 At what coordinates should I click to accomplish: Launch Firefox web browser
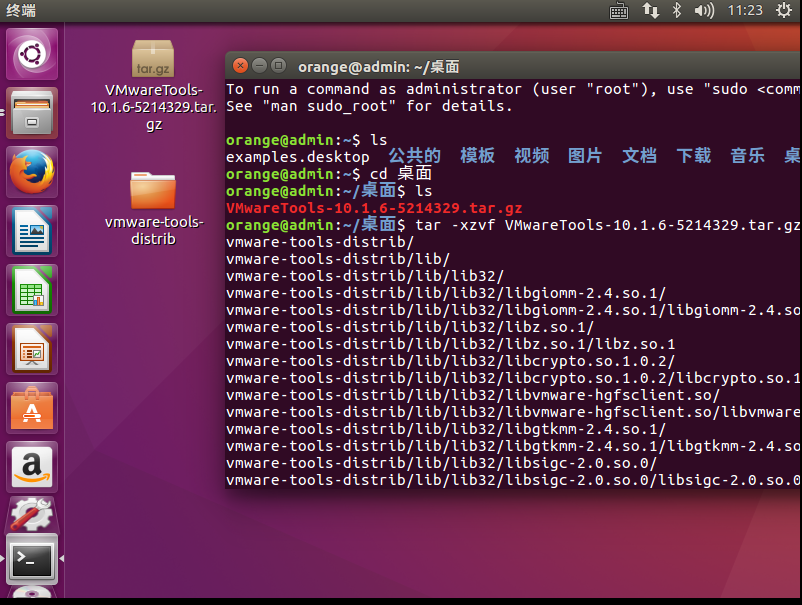click(x=32, y=172)
